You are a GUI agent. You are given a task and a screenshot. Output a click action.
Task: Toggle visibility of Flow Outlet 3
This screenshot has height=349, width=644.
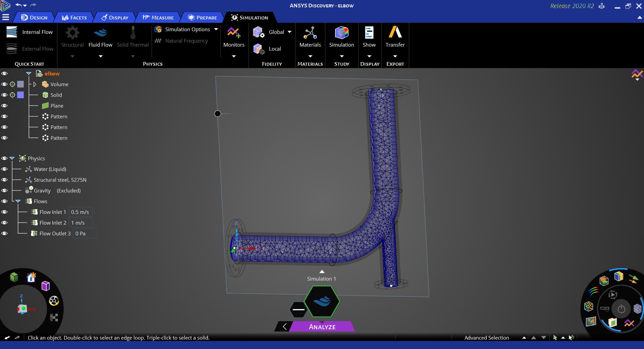click(4, 233)
